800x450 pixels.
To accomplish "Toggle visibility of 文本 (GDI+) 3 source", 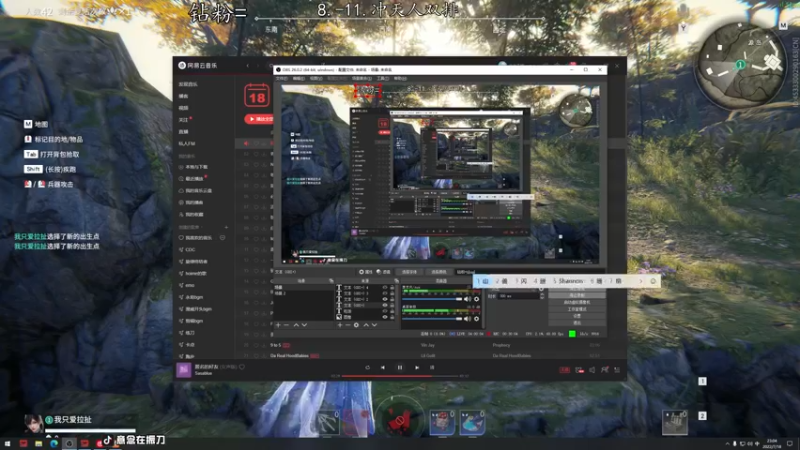I will tap(385, 293).
